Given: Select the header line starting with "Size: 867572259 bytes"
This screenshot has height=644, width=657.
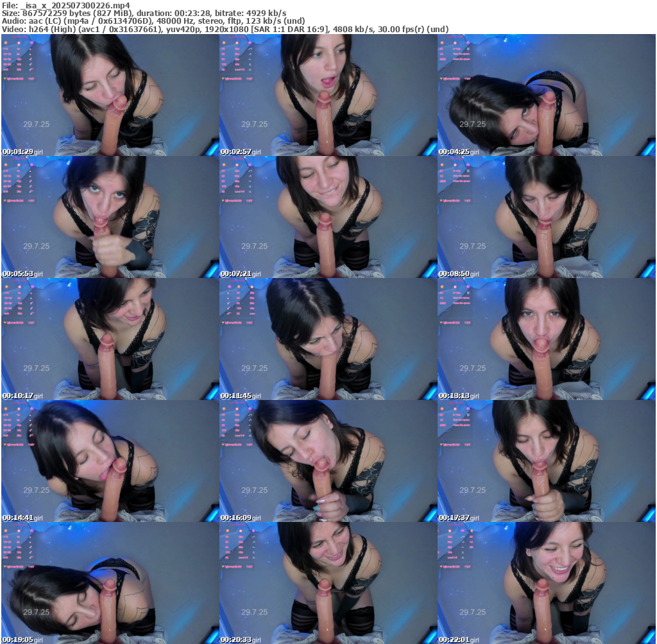Looking at the screenshot, I should pos(144,13).
